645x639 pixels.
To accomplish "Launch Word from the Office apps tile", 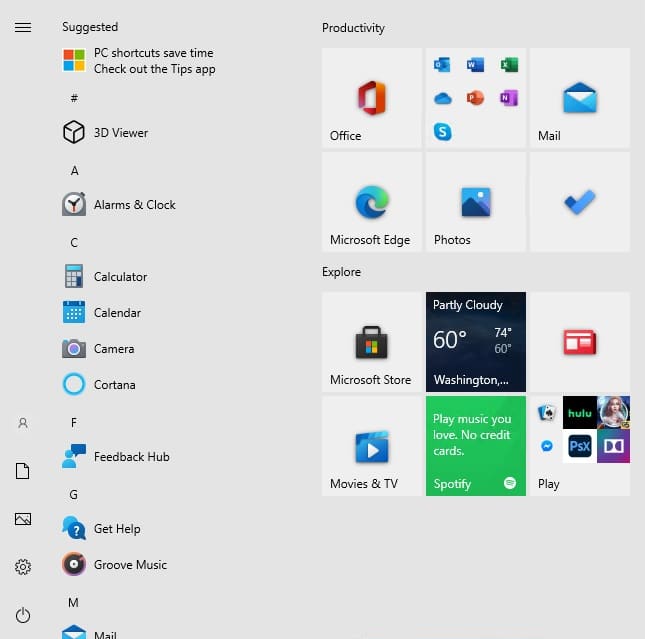I will pyautogui.click(x=476, y=65).
